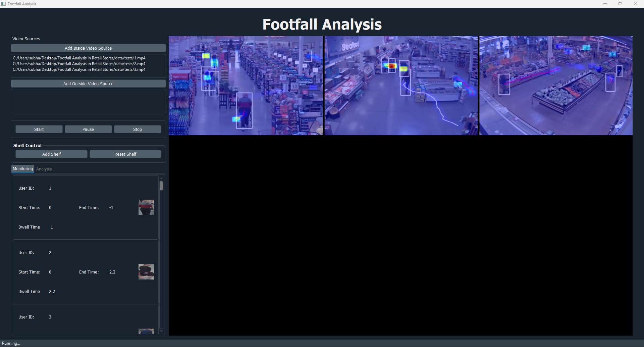Click Dwell Time 2.2 value for user 2
The image size is (644, 347).
click(x=52, y=292)
